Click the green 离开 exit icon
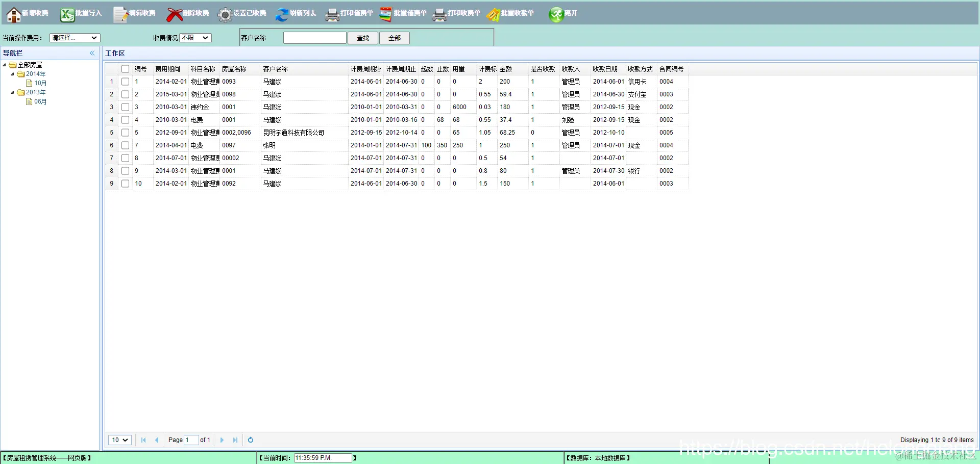980x464 pixels. (x=556, y=15)
